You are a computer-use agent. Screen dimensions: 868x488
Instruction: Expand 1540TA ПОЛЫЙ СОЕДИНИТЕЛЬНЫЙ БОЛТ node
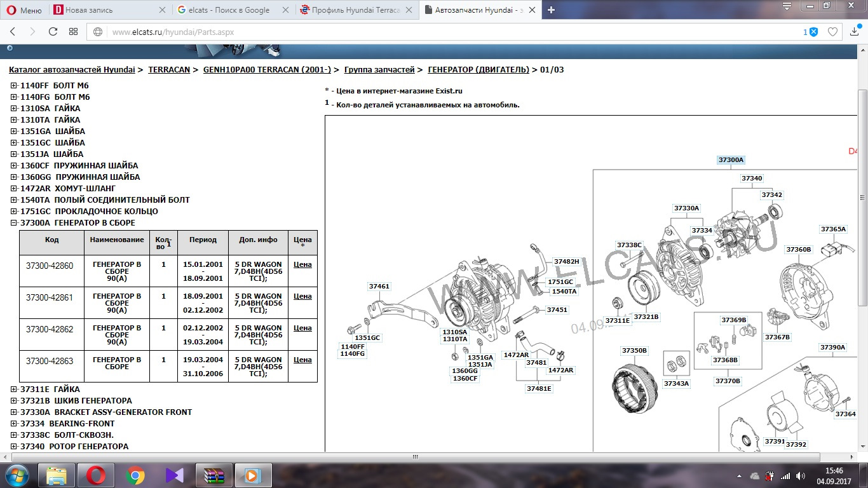14,200
